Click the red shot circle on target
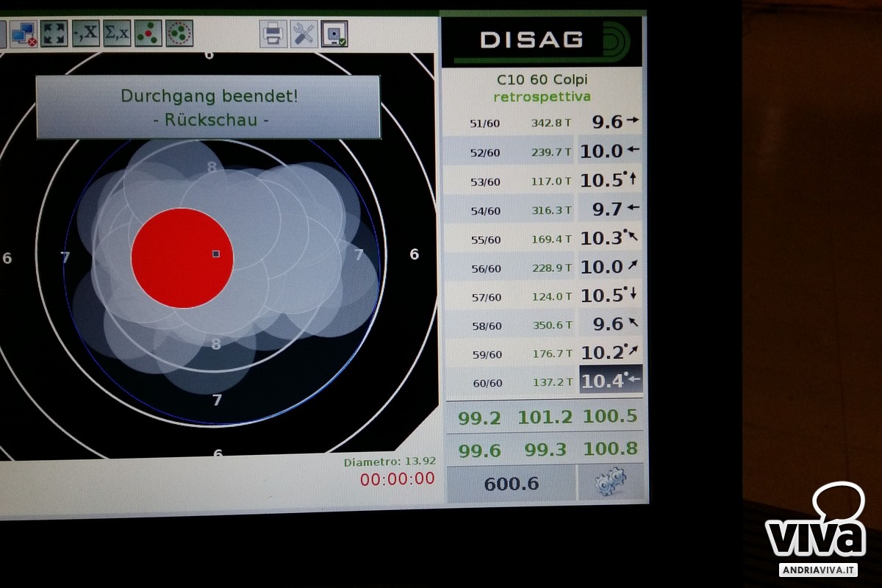Image resolution: width=882 pixels, height=588 pixels. 182,258
